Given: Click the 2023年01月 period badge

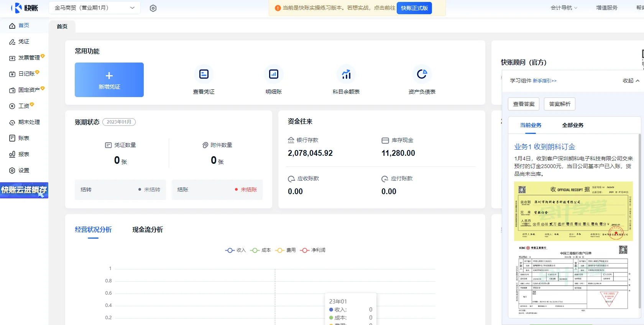Looking at the screenshot, I should [119, 122].
